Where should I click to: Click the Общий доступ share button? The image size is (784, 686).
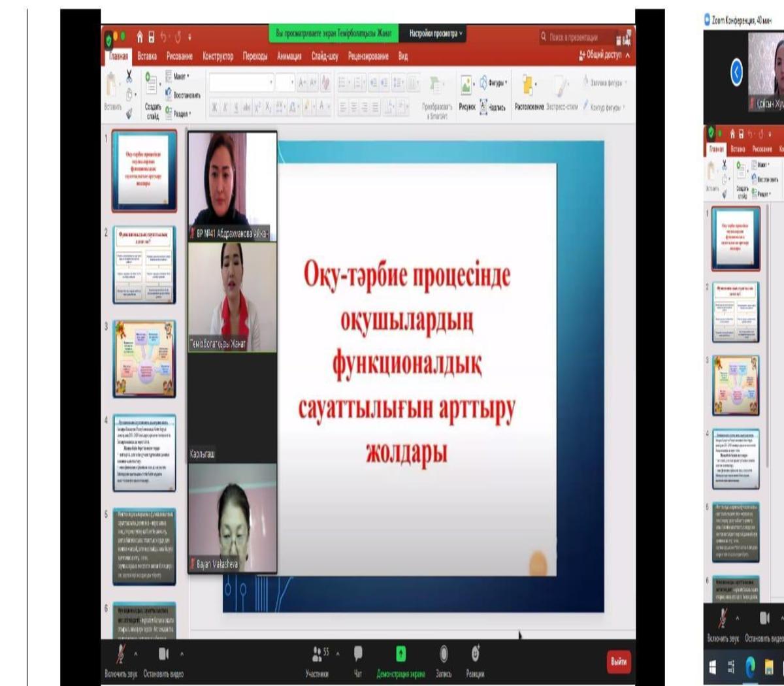click(x=600, y=56)
